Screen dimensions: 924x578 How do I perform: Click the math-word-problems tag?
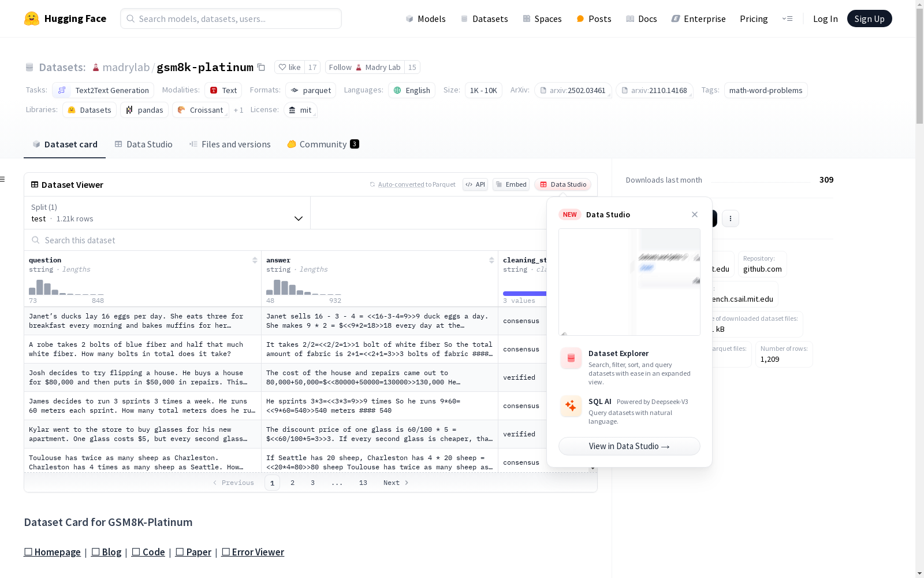tap(766, 90)
